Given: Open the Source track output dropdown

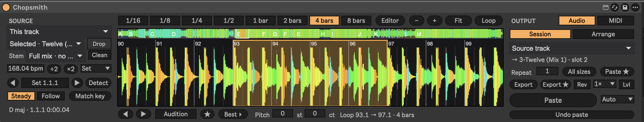Looking at the screenshot, I should pos(572,48).
